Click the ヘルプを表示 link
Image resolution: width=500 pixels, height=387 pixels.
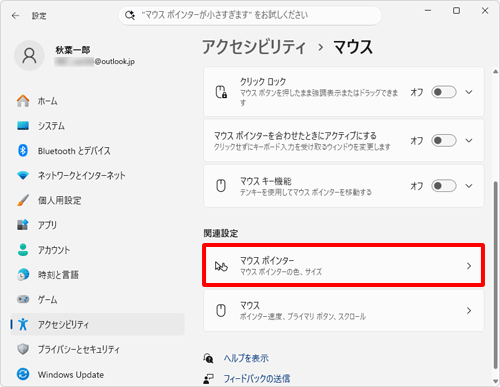(x=246, y=358)
